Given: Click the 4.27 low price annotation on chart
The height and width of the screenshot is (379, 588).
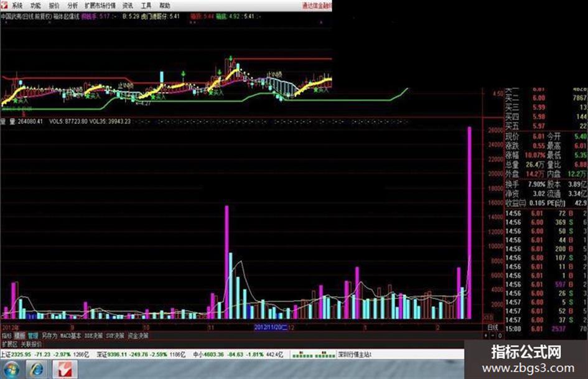Looking at the screenshot, I should (143, 103).
